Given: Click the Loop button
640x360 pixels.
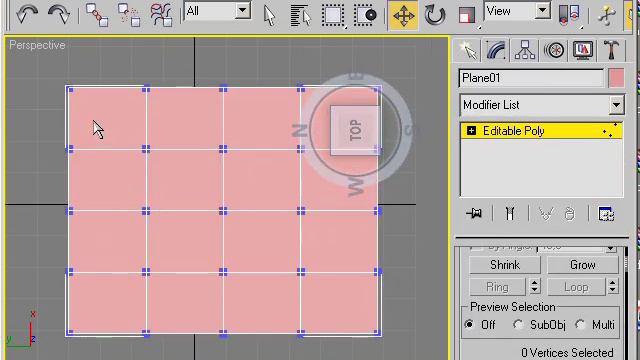Looking at the screenshot, I should pyautogui.click(x=576, y=287).
